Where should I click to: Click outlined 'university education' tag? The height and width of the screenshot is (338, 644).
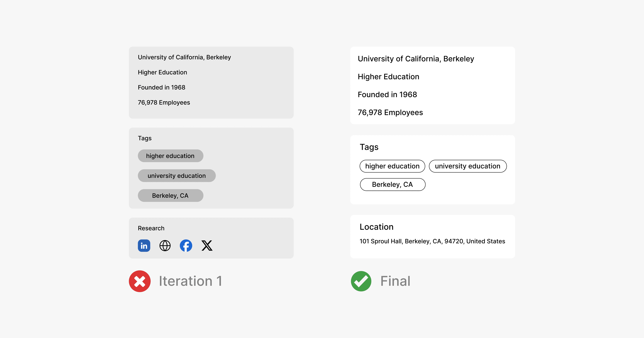pos(467,166)
